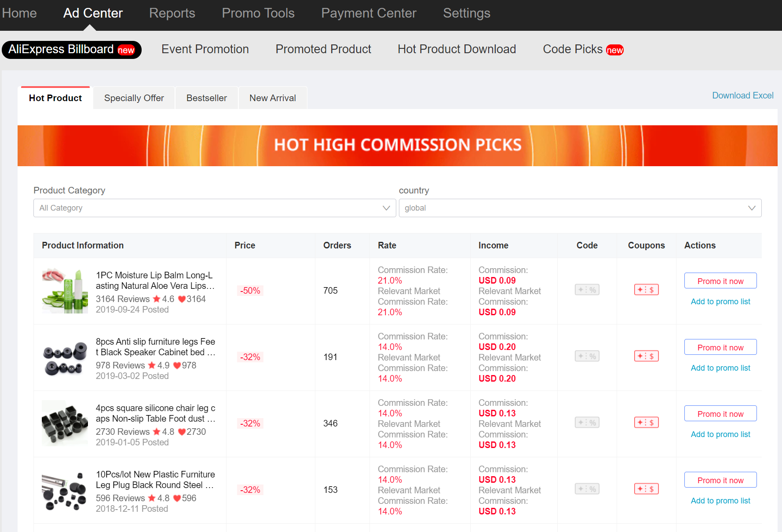This screenshot has height=532, width=782.
Task: Open the 8pcs Anti slip furniture legs thumbnail
Action: (65, 357)
